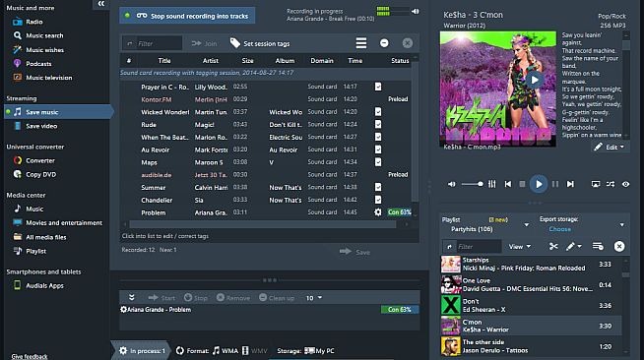The image size is (644, 360).
Task: Open the equalizer icon
Action: (492, 184)
